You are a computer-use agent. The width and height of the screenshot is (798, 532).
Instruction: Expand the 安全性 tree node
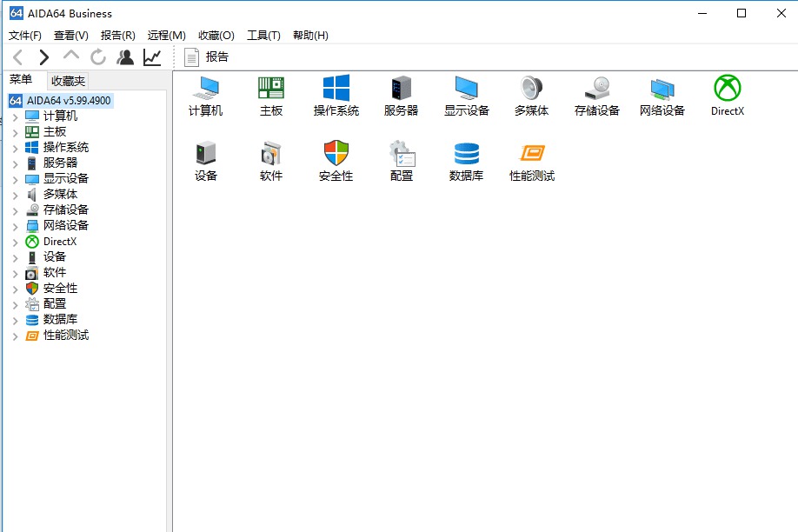[x=16, y=289]
